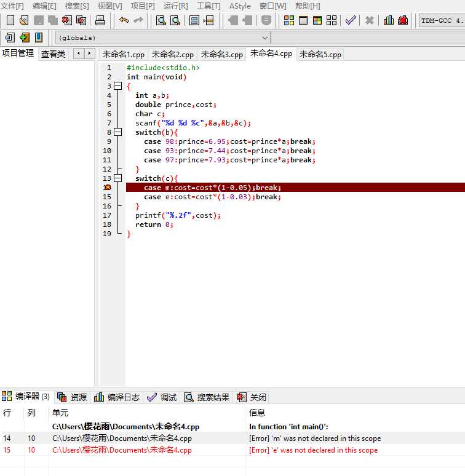
Task: Open the 帮助[H] menu
Action: pos(308,6)
